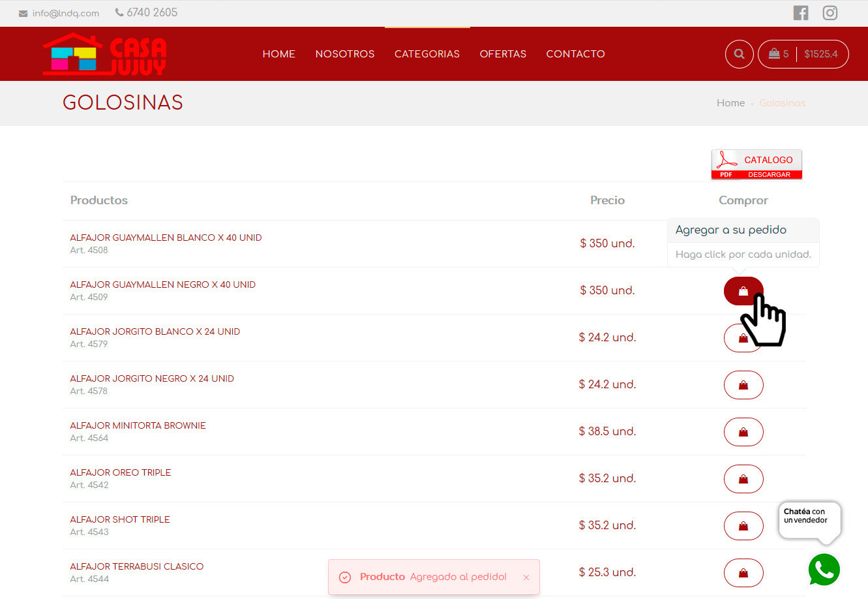Add Alfajor Terrabusi Clasico to order
This screenshot has width=868, height=599.
[x=743, y=573]
